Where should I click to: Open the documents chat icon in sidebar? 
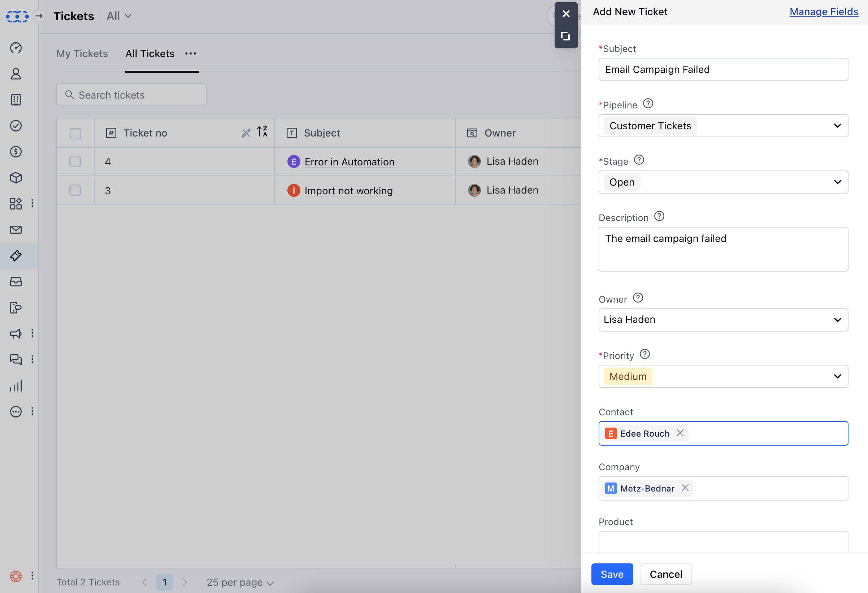coord(16,308)
